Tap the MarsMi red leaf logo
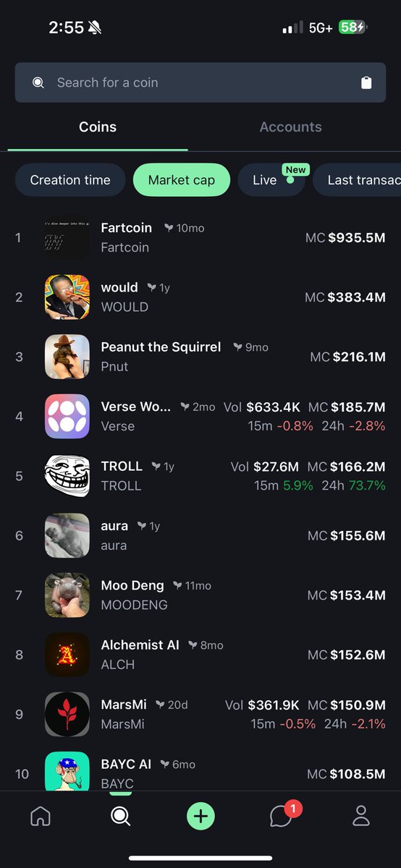Screen dimensions: 401x868 pos(67,714)
